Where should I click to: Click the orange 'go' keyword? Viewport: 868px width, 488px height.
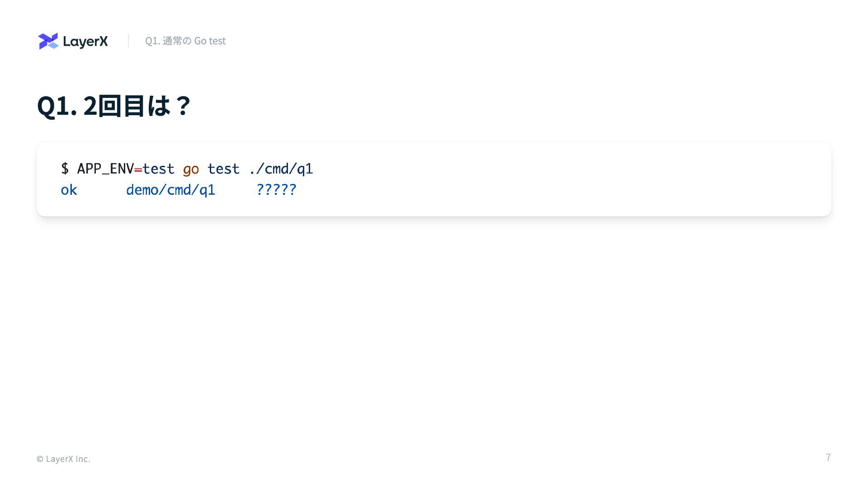click(191, 169)
